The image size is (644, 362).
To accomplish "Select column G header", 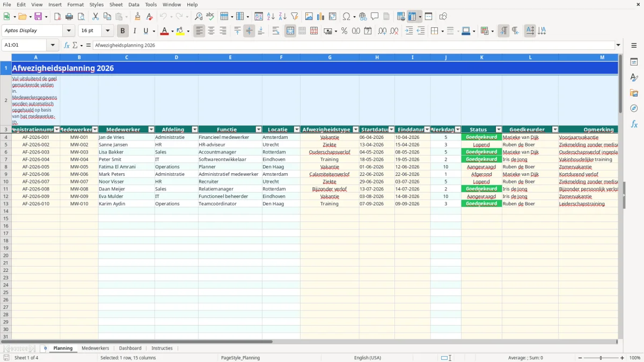I will click(x=330, y=57).
